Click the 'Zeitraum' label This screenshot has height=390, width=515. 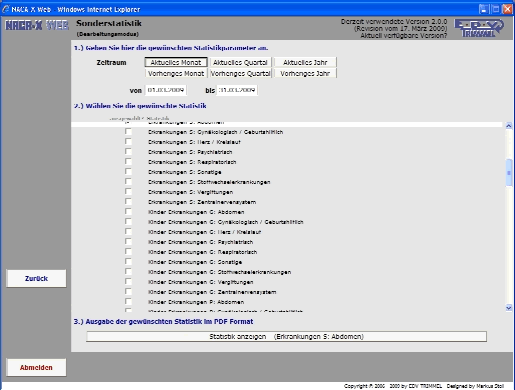[111, 62]
